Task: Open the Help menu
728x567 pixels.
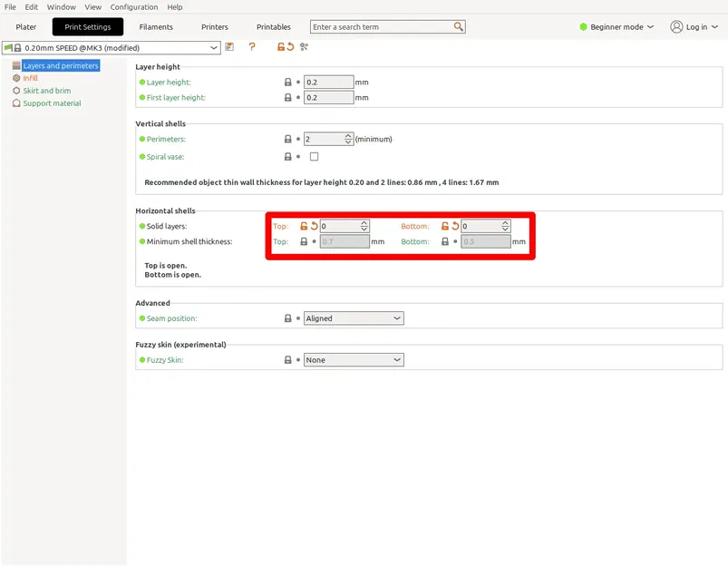Action: [175, 7]
